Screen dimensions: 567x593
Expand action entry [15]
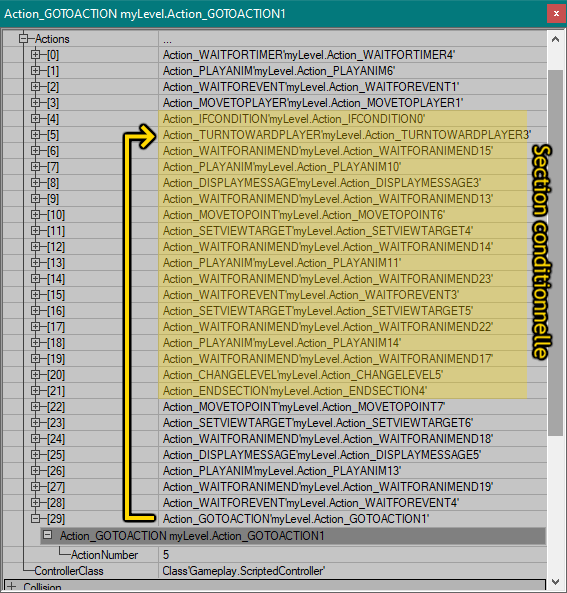click(36, 294)
